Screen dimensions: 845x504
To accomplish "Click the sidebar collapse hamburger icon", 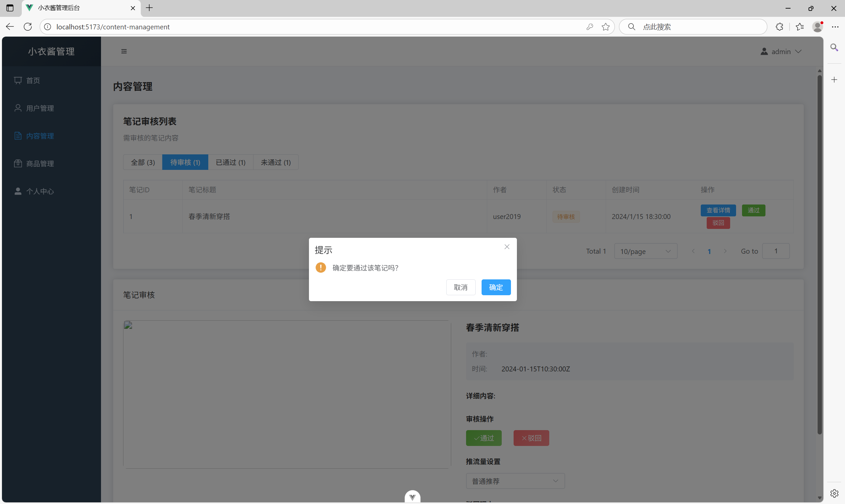I will click(x=124, y=51).
